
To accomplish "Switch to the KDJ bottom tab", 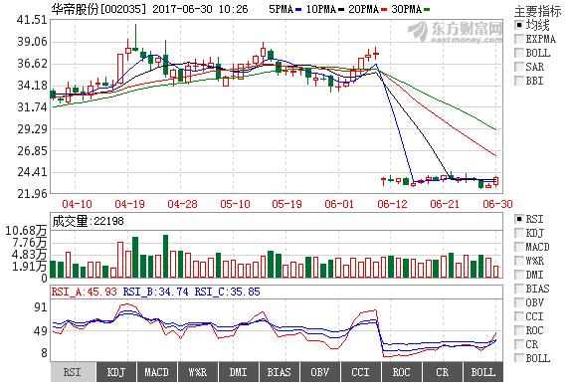I will pos(116,372).
